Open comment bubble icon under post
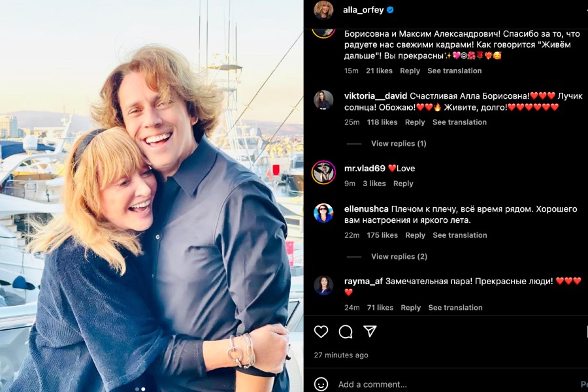The width and height of the screenshot is (588, 392). click(346, 332)
